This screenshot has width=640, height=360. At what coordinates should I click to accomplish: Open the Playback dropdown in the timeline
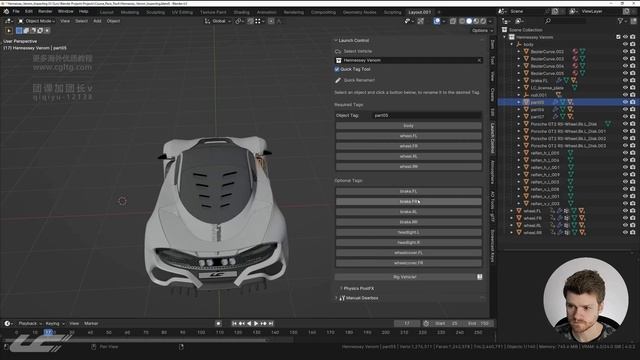[30, 323]
